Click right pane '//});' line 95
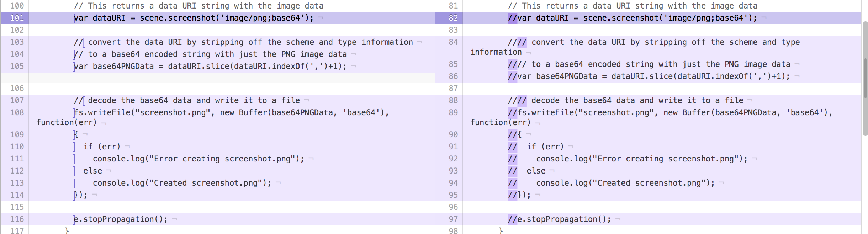The image size is (868, 234). click(x=519, y=195)
